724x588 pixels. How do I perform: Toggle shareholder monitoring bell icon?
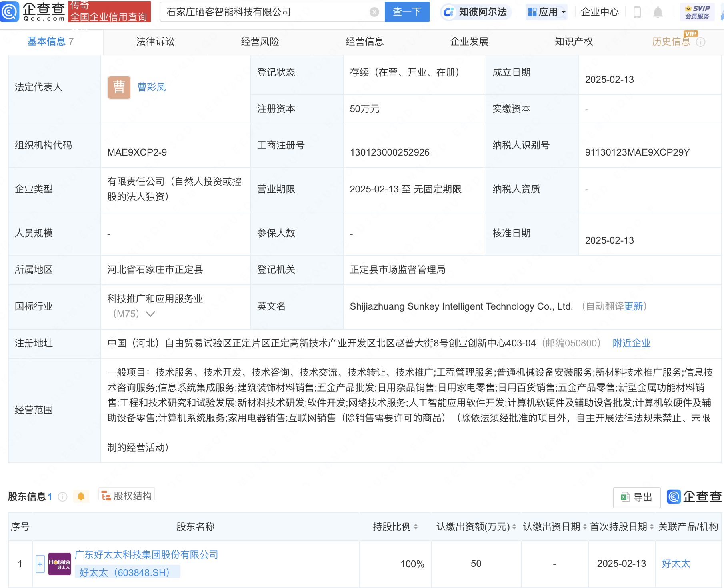[81, 496]
